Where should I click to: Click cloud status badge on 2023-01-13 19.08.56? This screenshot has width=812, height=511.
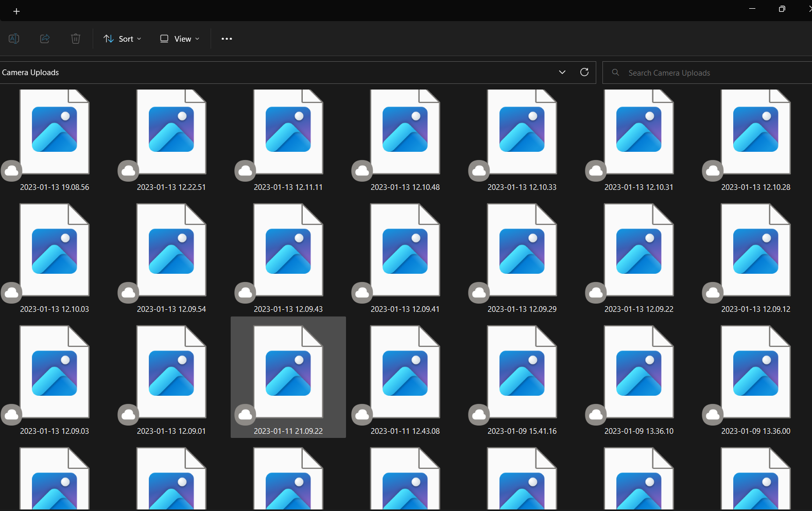11,171
